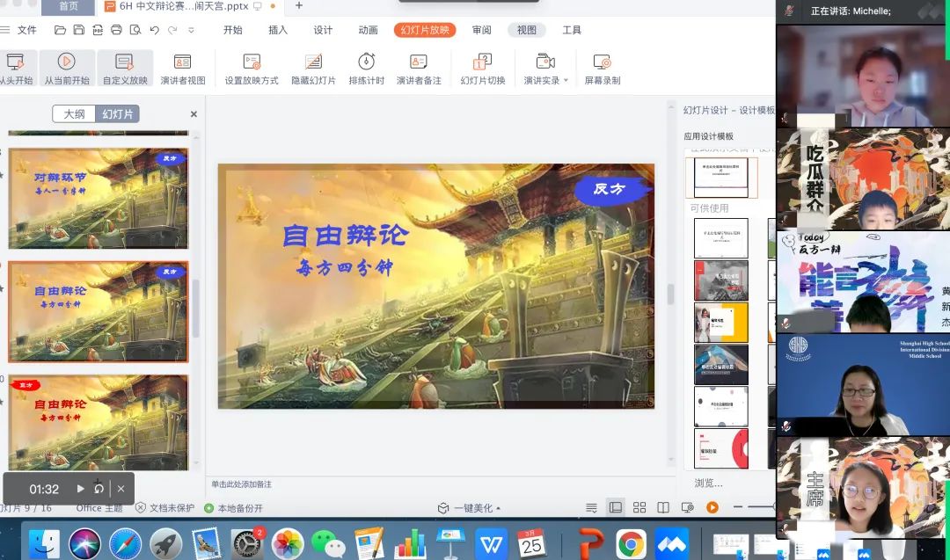The height and width of the screenshot is (560, 950).
Task: Click 浏览... to browse design templates
Action: click(708, 484)
